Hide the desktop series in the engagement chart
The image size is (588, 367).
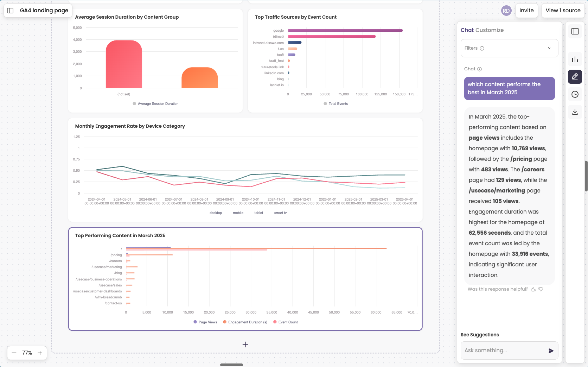click(x=216, y=213)
